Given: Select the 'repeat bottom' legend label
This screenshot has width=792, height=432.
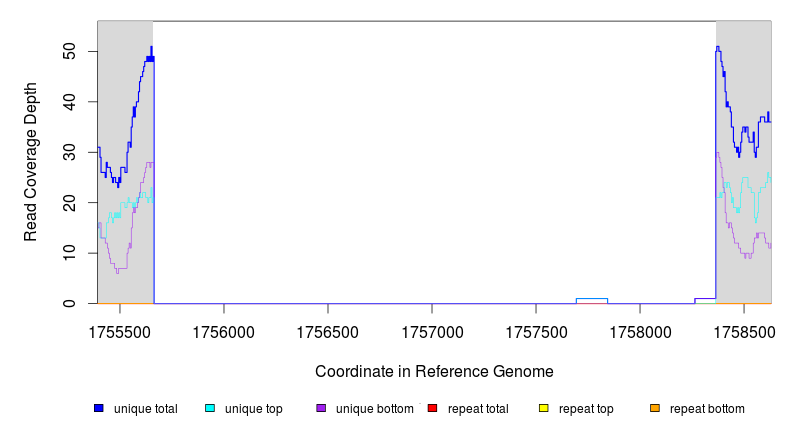Looking at the screenshot, I should click(x=707, y=409).
